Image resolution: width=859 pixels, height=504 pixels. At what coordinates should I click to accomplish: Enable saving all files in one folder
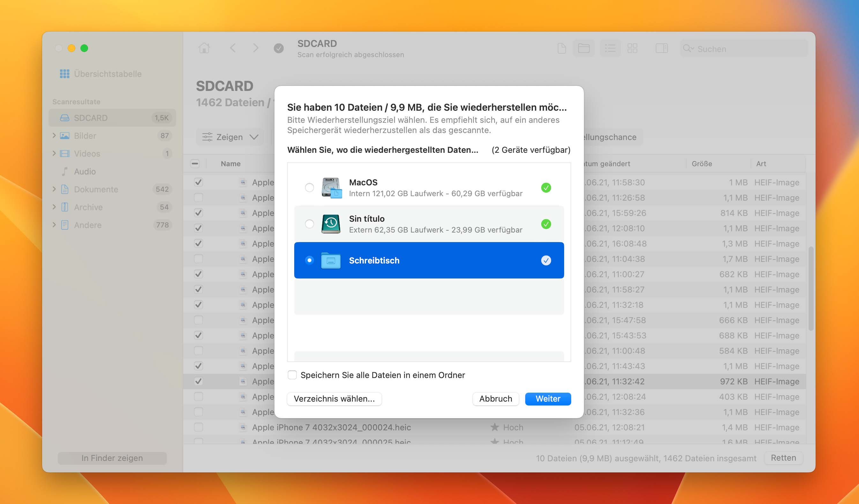292,375
